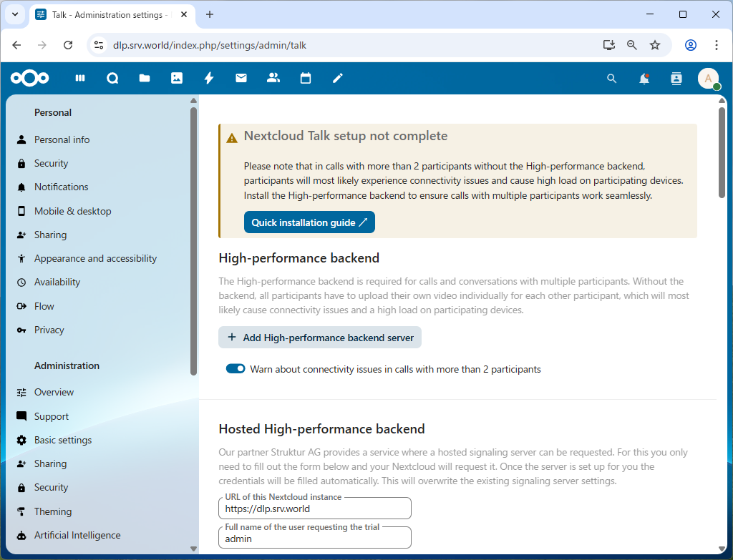Open the Talk app icon
This screenshot has height=560, width=733.
[112, 79]
